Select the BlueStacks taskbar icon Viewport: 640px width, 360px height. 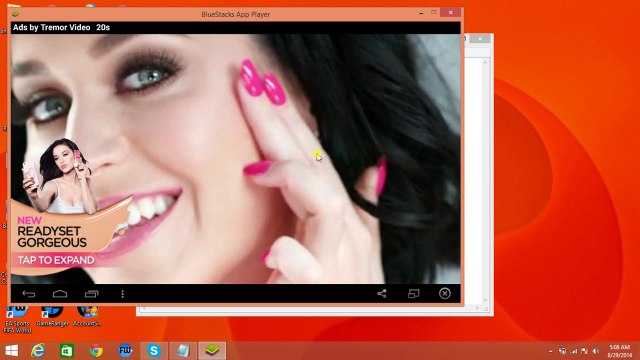(x=212, y=351)
